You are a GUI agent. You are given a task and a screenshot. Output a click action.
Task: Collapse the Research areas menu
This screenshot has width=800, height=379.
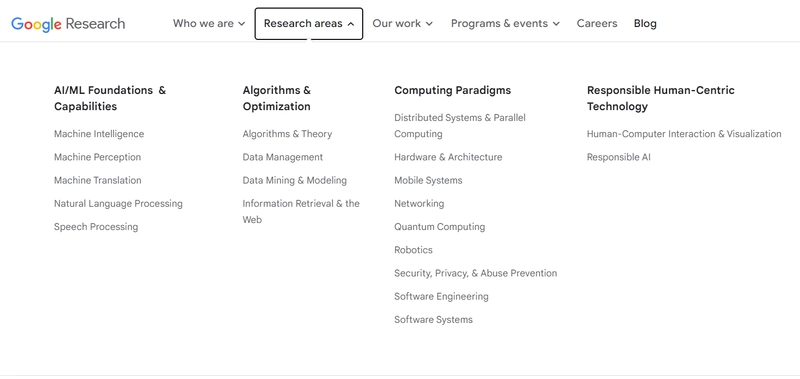click(309, 23)
